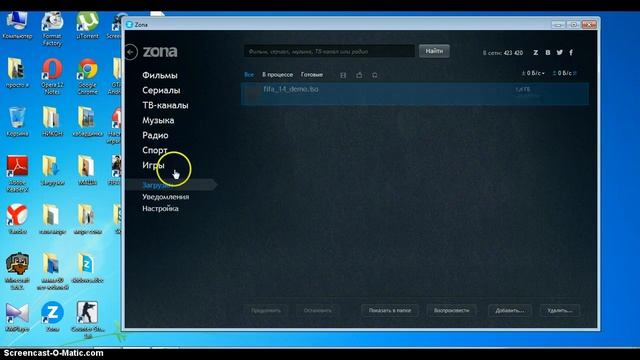Filter downloads by the TV icon
640x360 pixels.
tap(359, 75)
